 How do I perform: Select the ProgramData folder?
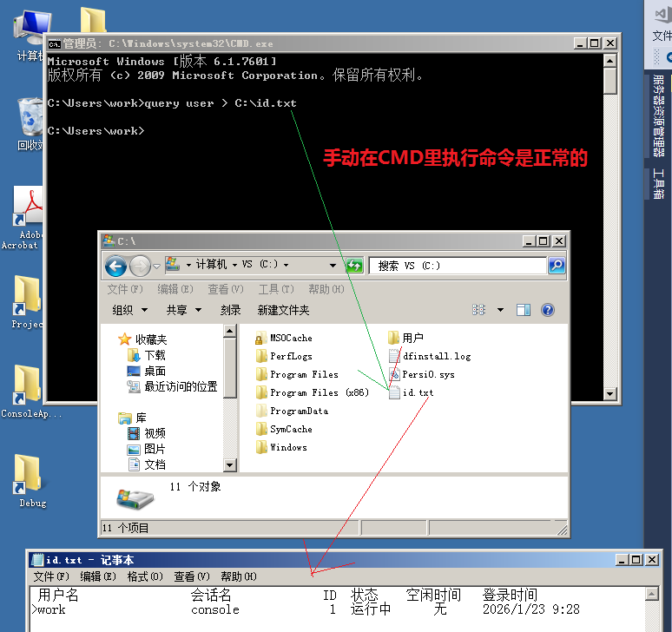coord(292,411)
